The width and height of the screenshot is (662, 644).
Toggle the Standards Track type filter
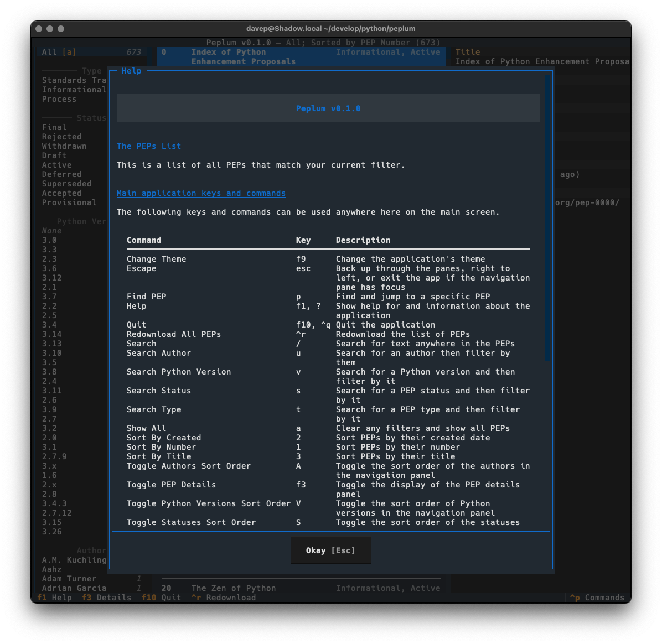(x=73, y=80)
